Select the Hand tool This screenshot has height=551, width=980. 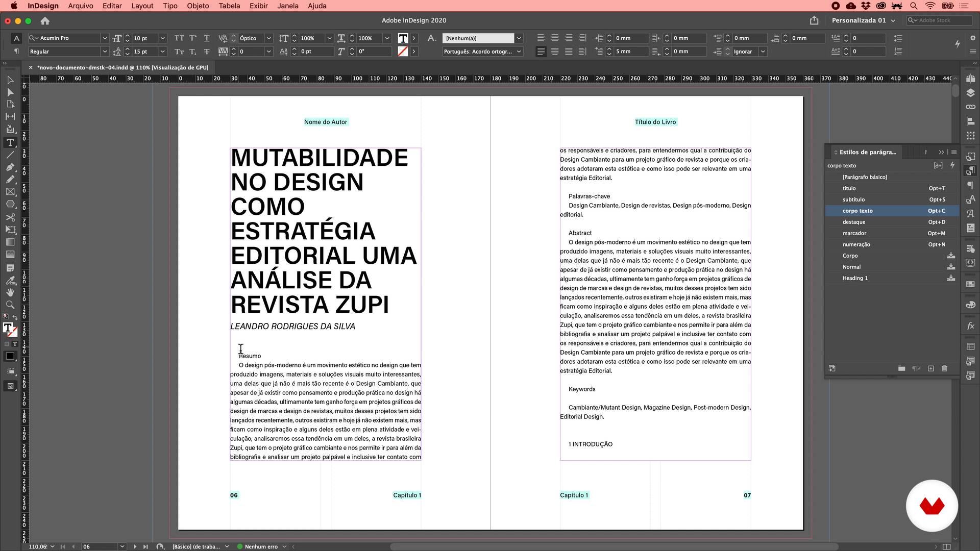(x=10, y=292)
